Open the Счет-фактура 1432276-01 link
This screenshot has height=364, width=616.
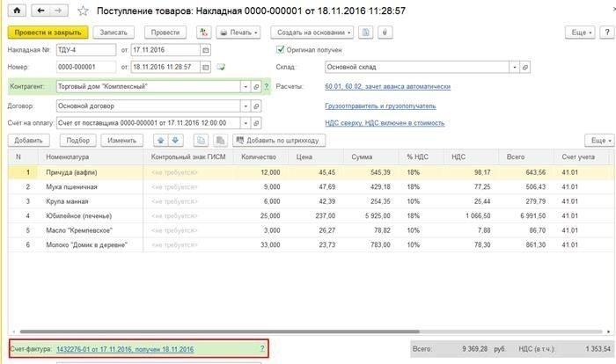point(125,349)
